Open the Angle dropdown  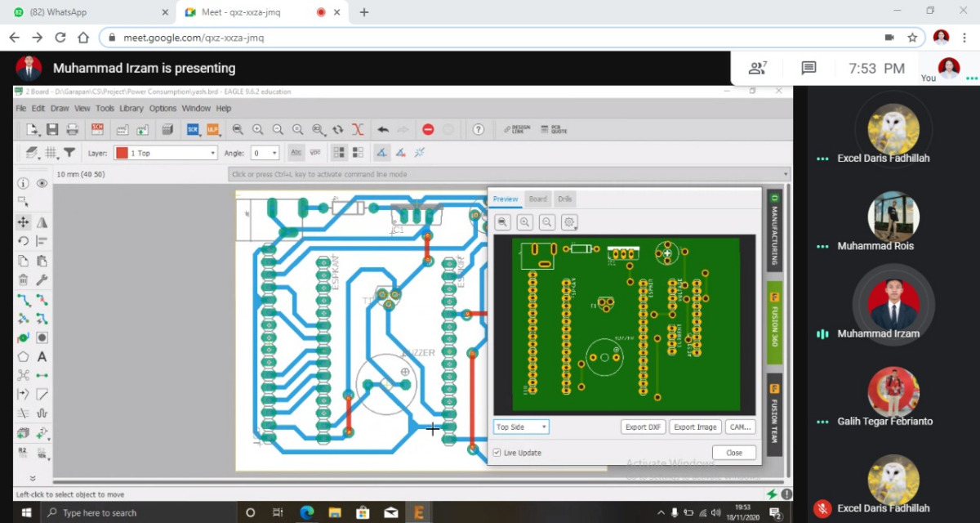point(265,153)
